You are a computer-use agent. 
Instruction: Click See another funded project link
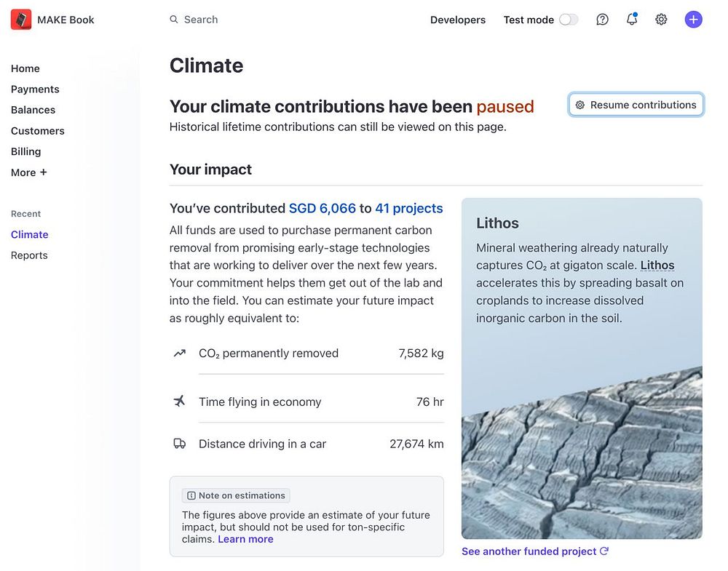[529, 551]
